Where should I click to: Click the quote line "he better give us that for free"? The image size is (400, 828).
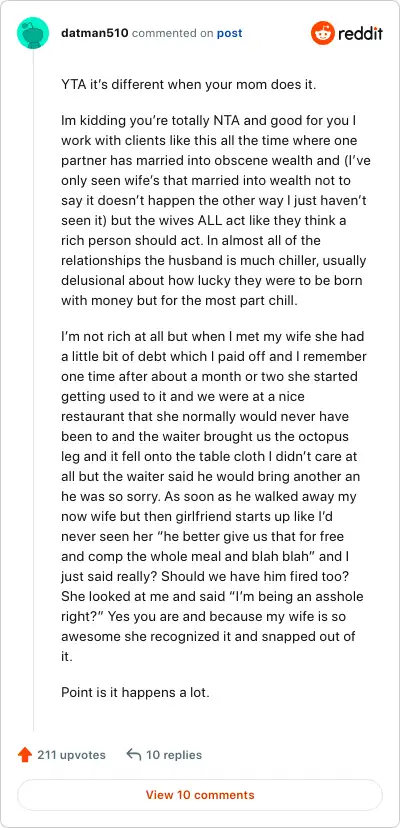point(202,537)
